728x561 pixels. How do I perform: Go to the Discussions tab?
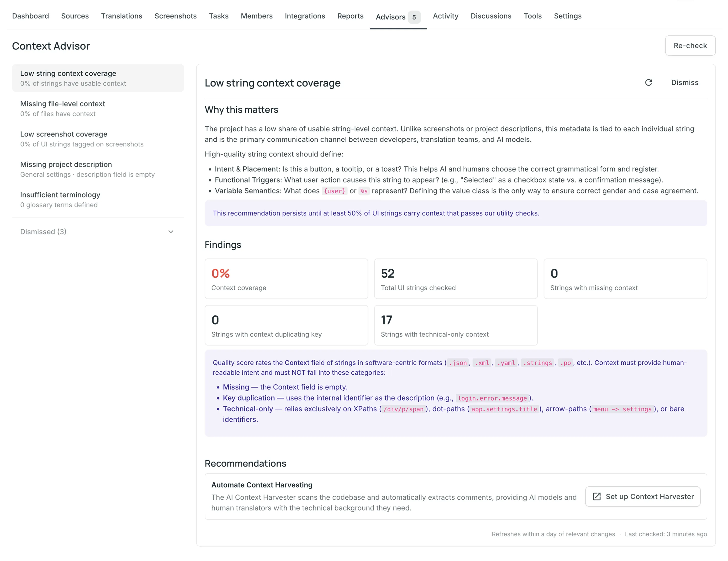[491, 16]
